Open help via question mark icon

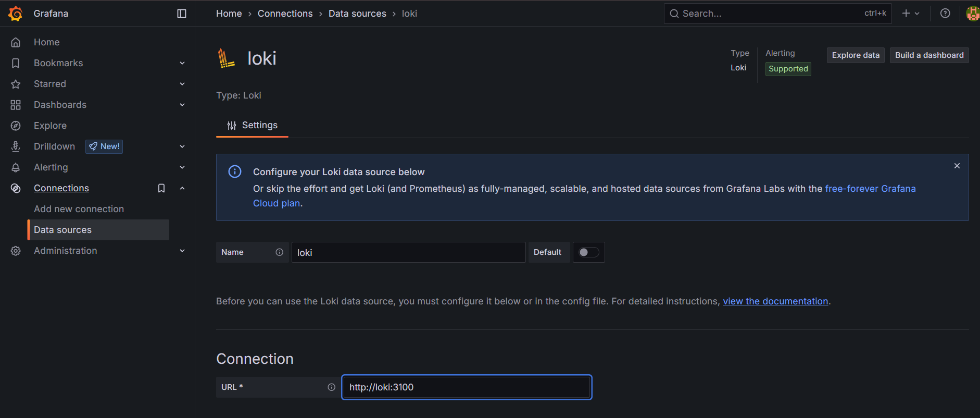click(x=945, y=14)
